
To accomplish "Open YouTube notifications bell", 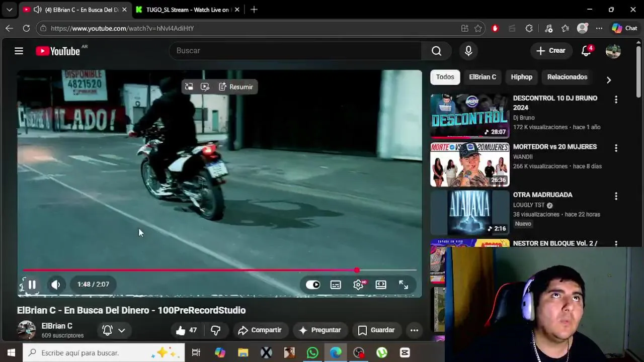I will point(586,51).
